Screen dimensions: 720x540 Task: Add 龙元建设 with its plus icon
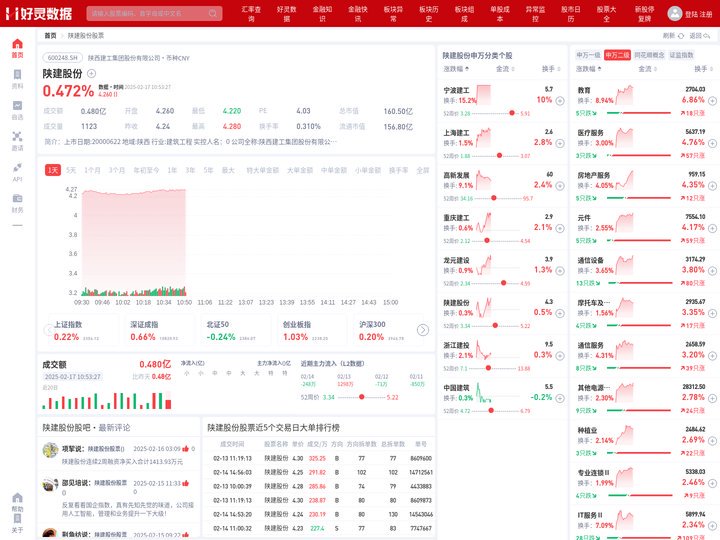(560, 270)
